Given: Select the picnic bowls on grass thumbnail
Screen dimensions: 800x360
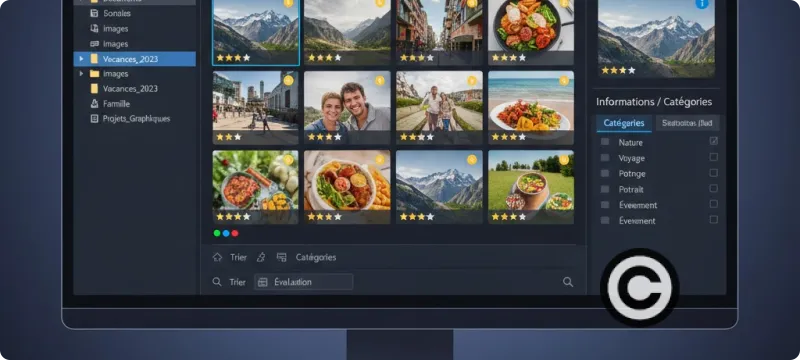Looking at the screenshot, I should pyautogui.click(x=531, y=187).
